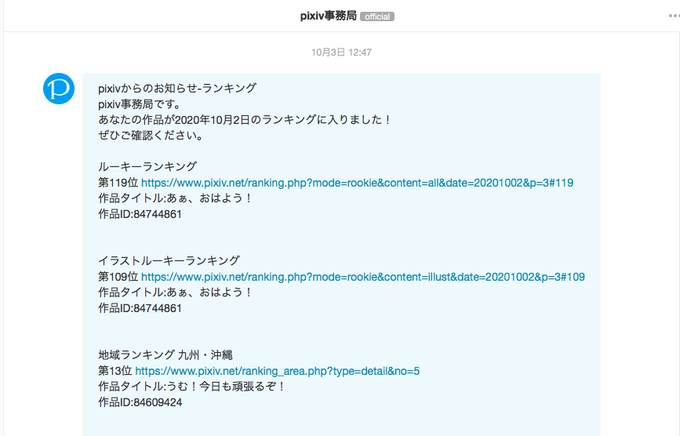The image size is (680, 436).
Task: Click 作品ID:84744861 under ルーキーランキング
Action: [140, 214]
